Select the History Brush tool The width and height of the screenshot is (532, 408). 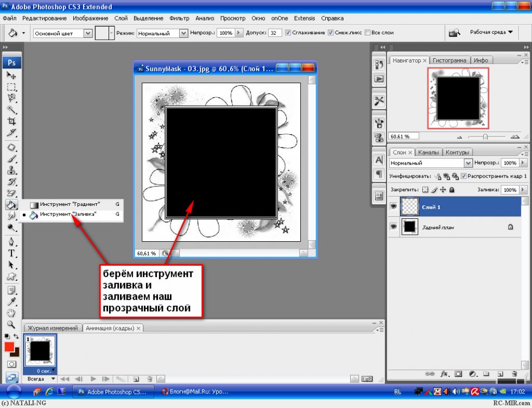[11, 181]
